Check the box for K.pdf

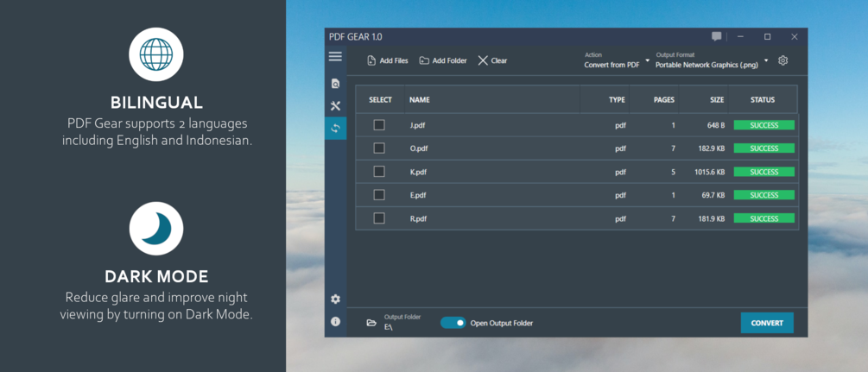click(379, 172)
